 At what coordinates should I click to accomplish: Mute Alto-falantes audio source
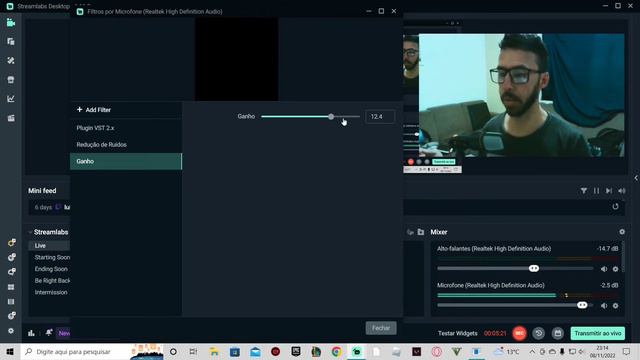(604, 269)
